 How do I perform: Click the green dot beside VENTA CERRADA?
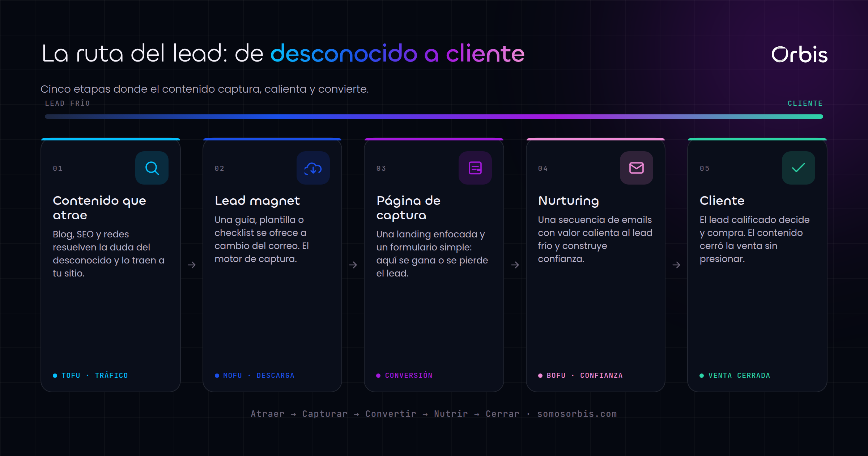click(702, 376)
